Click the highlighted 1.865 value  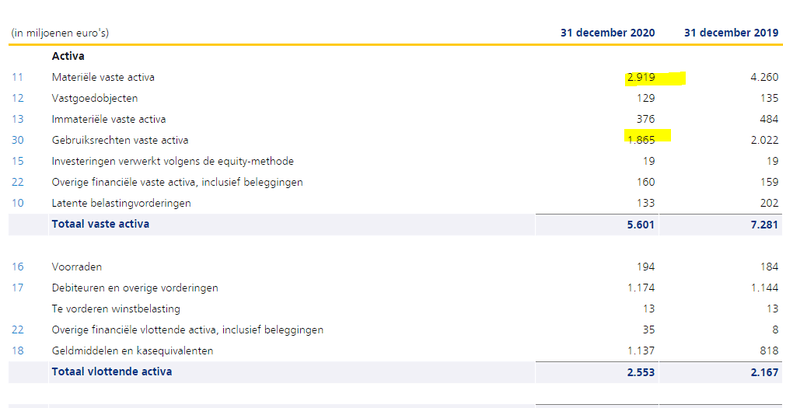pyautogui.click(x=641, y=140)
